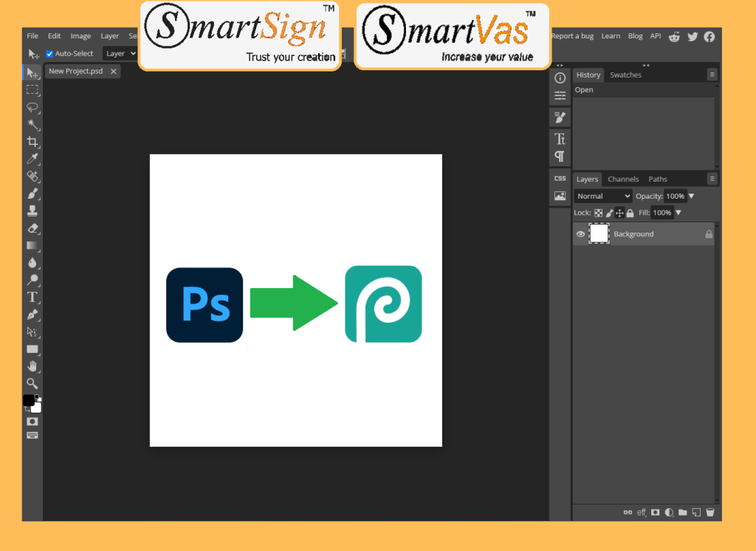The height and width of the screenshot is (551, 756).
Task: Open the Layers panel menu
Action: 712,179
